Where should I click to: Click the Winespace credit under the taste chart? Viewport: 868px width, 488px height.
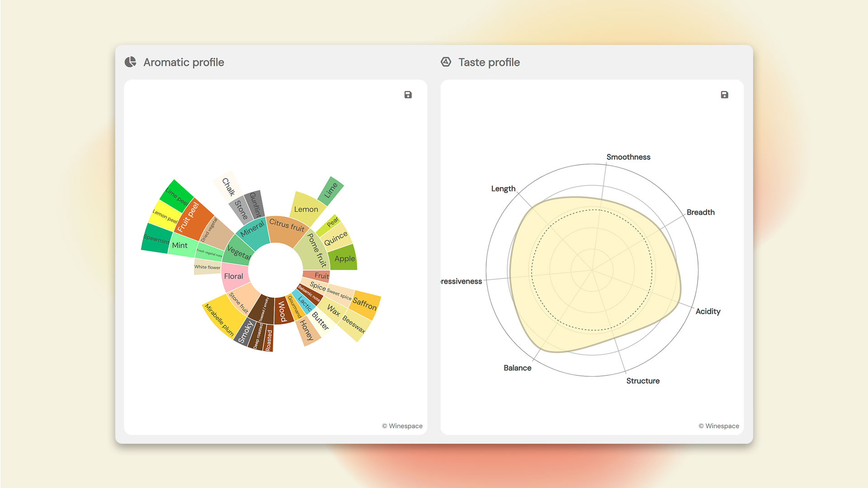coord(719,426)
